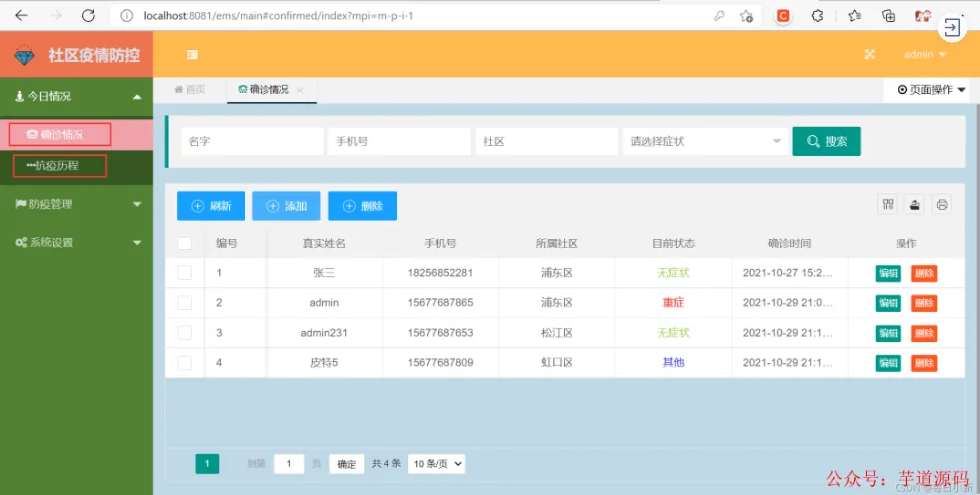Image resolution: width=980 pixels, height=495 pixels.
Task: Click page 1 in pagination
Action: pyautogui.click(x=207, y=464)
